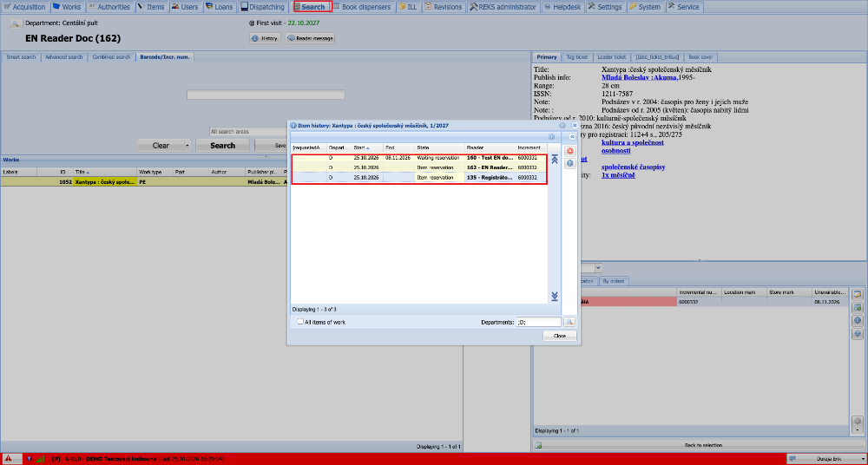This screenshot has height=465, width=868.
Task: Select the Barcode/Incr. num. tab
Action: (165, 57)
